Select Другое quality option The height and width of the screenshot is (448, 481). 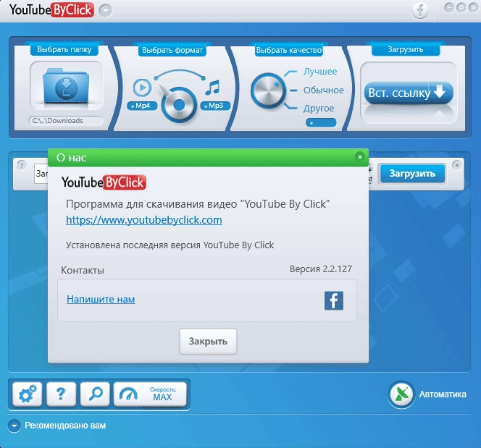(319, 108)
